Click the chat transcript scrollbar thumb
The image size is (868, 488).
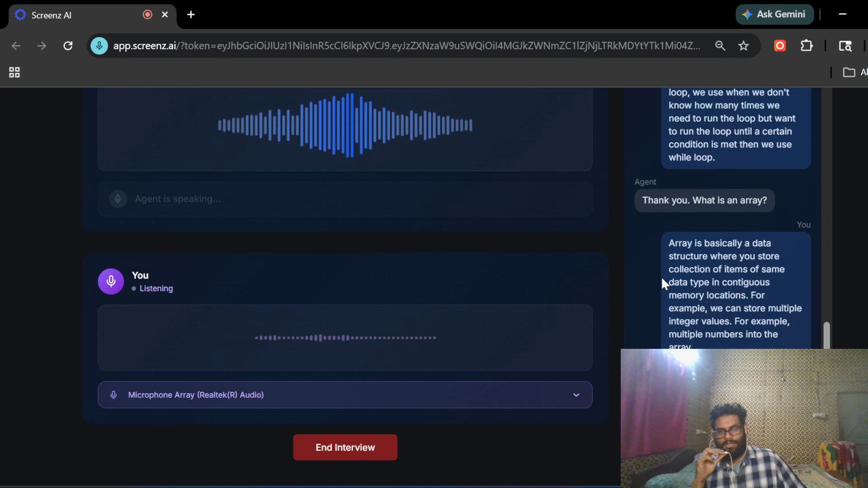click(x=826, y=334)
